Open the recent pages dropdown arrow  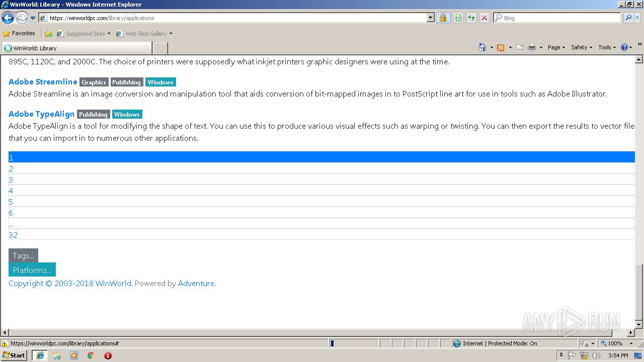[33, 18]
